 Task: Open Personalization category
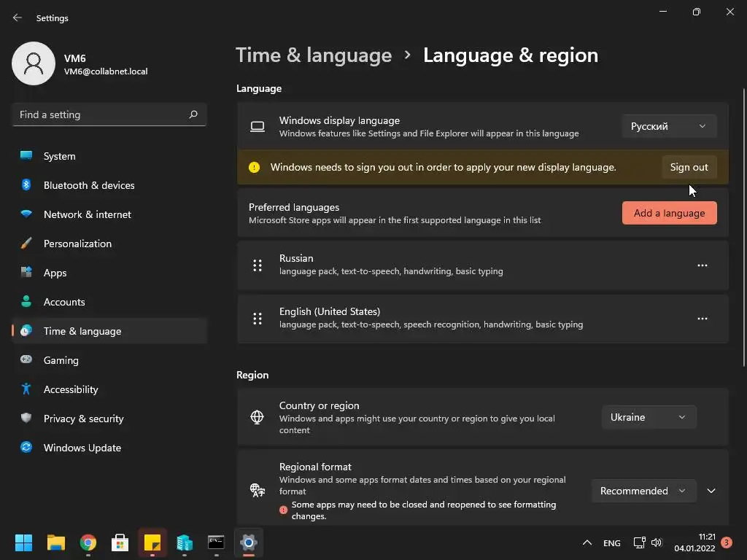point(109,244)
